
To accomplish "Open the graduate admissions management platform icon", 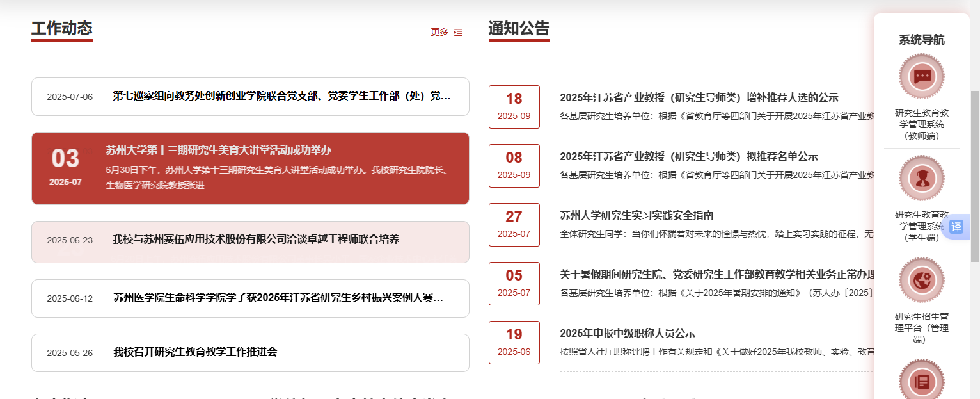I will 921,281.
